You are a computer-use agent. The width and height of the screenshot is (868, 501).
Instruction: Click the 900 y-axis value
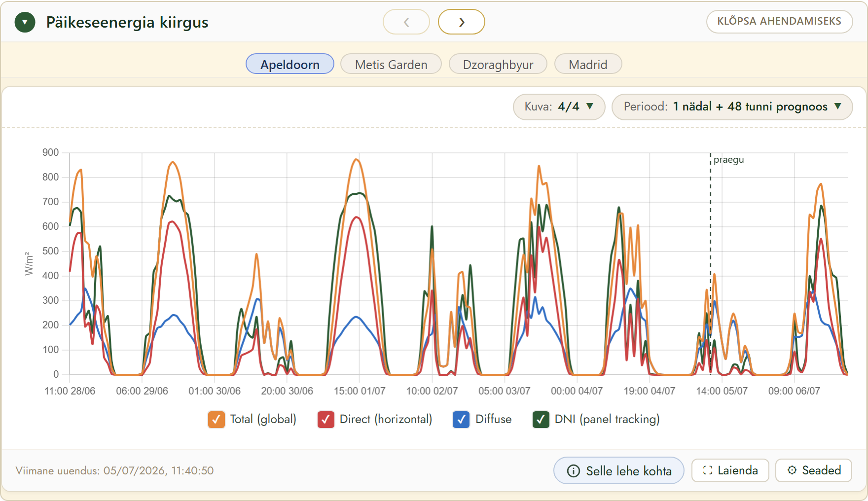[51, 152]
